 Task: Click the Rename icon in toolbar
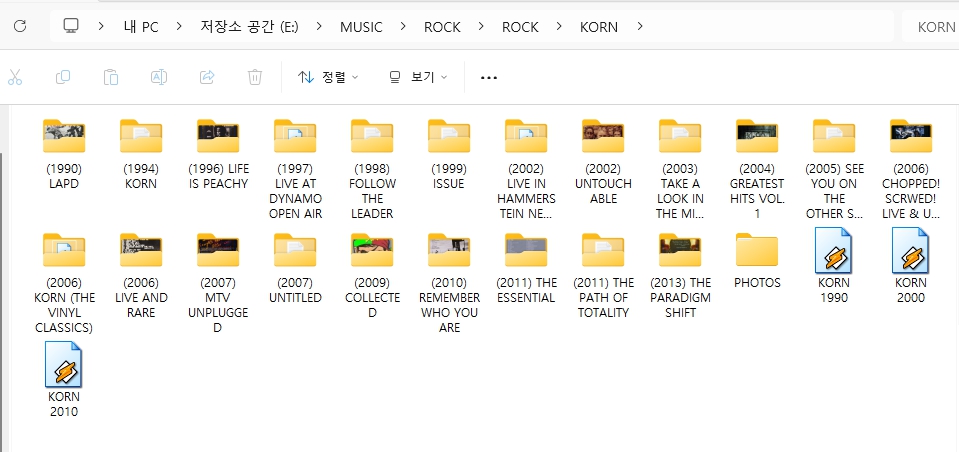159,77
